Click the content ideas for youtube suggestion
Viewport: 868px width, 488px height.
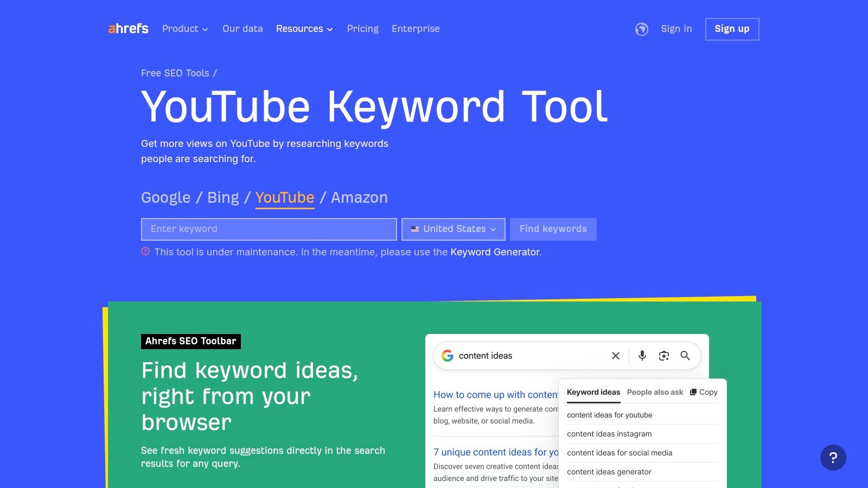[x=610, y=415]
